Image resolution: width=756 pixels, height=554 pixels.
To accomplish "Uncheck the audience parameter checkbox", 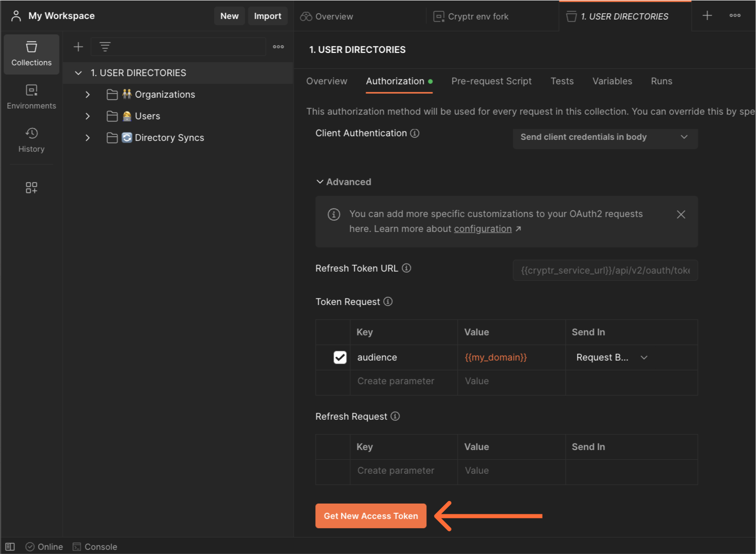I will click(x=340, y=358).
